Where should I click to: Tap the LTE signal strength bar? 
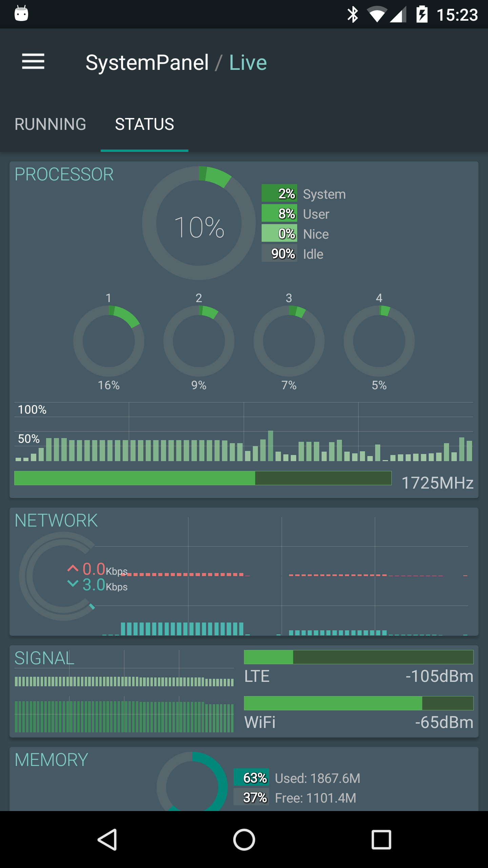coord(359,657)
